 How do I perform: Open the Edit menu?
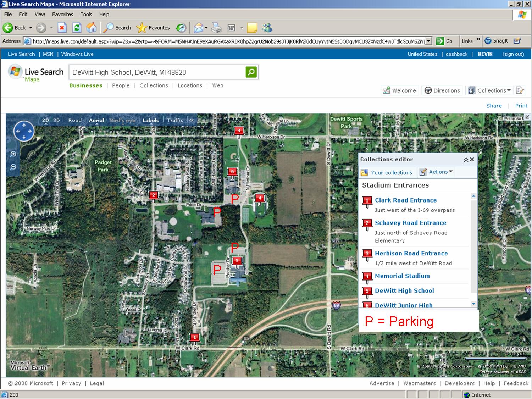(x=23, y=14)
